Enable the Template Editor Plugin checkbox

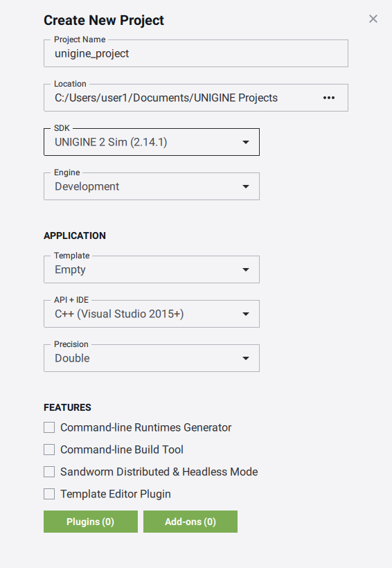(x=49, y=494)
